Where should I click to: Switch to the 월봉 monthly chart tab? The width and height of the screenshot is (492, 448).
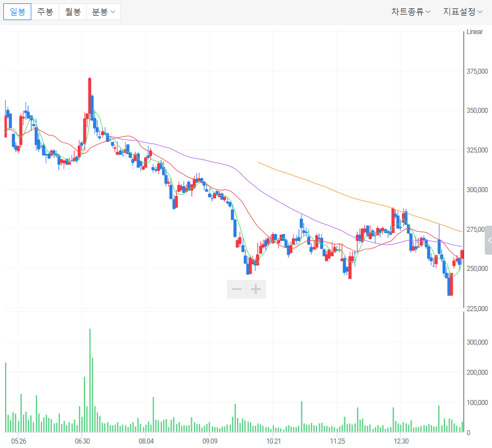(x=73, y=12)
